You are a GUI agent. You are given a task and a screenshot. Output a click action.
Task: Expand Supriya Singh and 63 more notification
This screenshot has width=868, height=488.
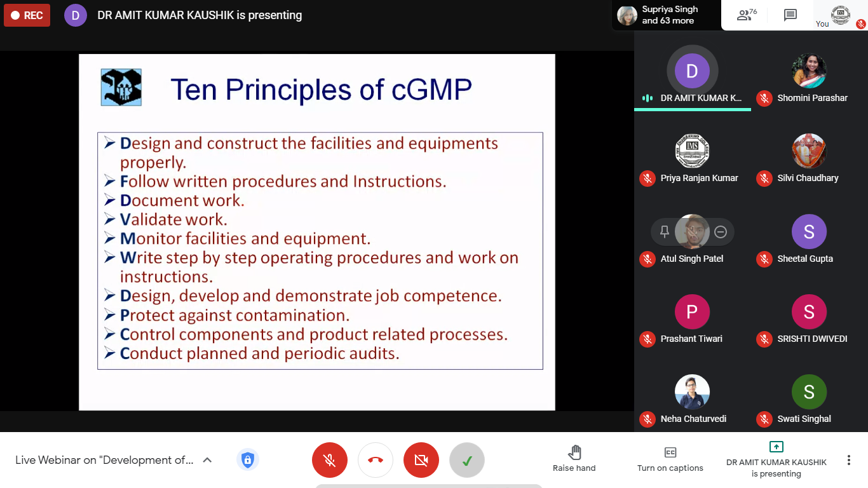(666, 15)
